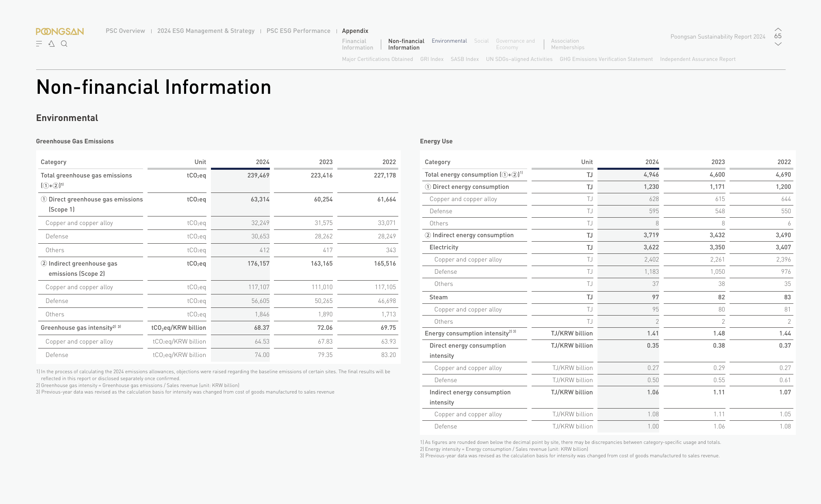Open SASB Index link
The image size is (821, 504).
click(465, 59)
